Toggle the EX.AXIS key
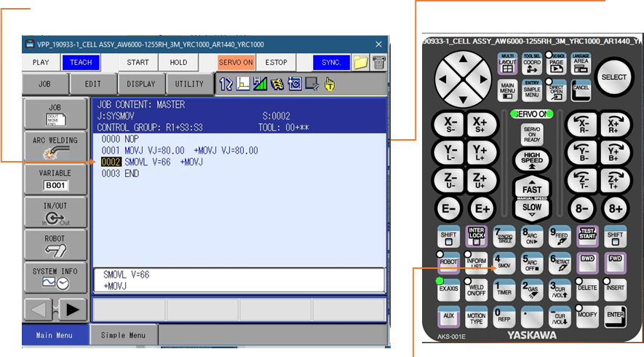Screen dimensions: 644x357 448,290
